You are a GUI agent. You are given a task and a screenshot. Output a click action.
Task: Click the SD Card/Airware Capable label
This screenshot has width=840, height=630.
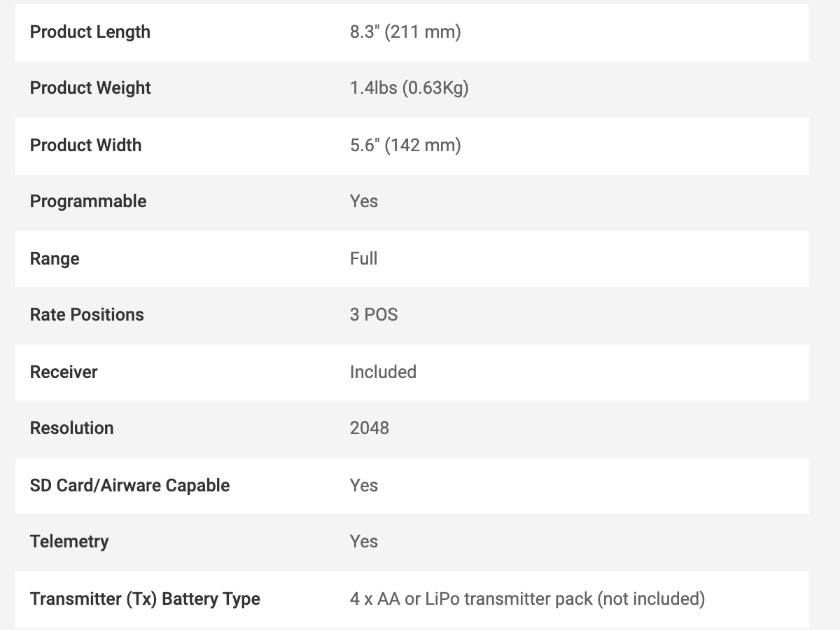click(x=129, y=486)
